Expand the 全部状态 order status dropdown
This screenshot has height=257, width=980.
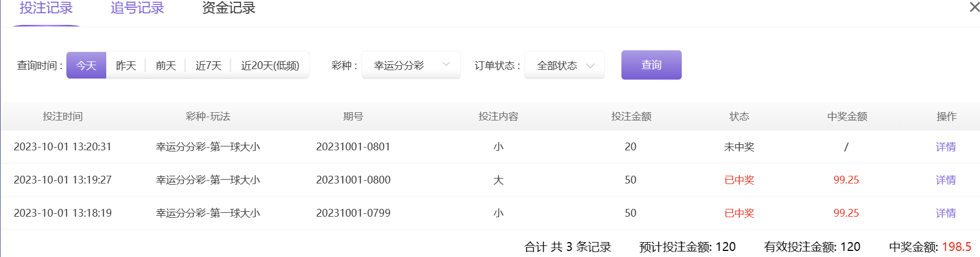[563, 65]
